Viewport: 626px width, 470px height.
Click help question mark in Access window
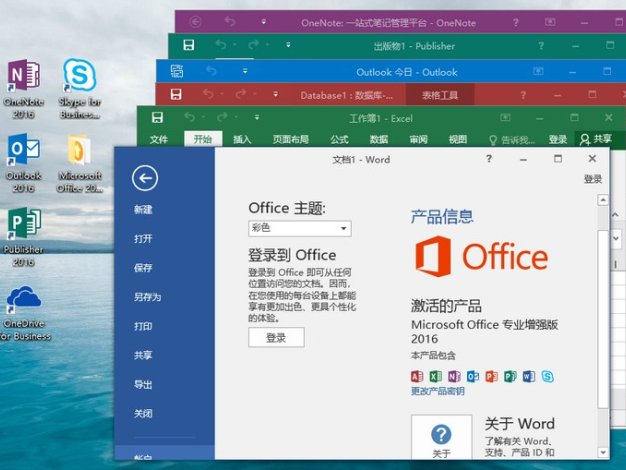point(523,95)
